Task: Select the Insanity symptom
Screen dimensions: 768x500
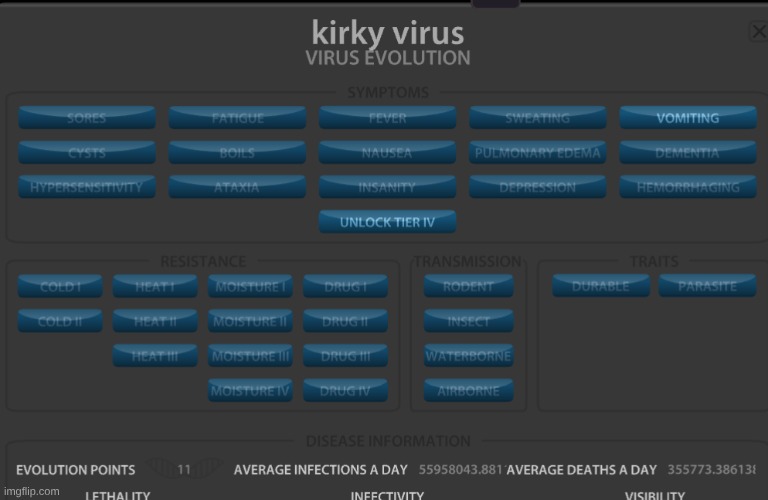Action: point(387,187)
